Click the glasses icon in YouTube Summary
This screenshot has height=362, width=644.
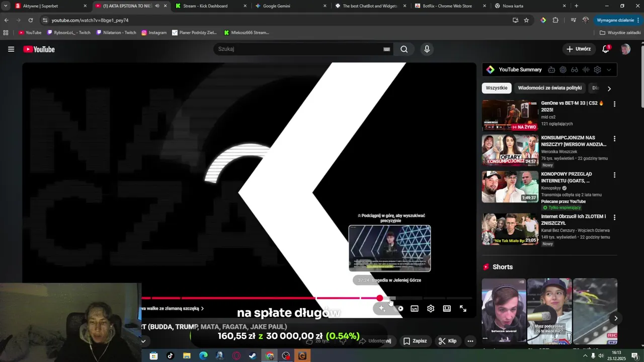pyautogui.click(x=574, y=70)
